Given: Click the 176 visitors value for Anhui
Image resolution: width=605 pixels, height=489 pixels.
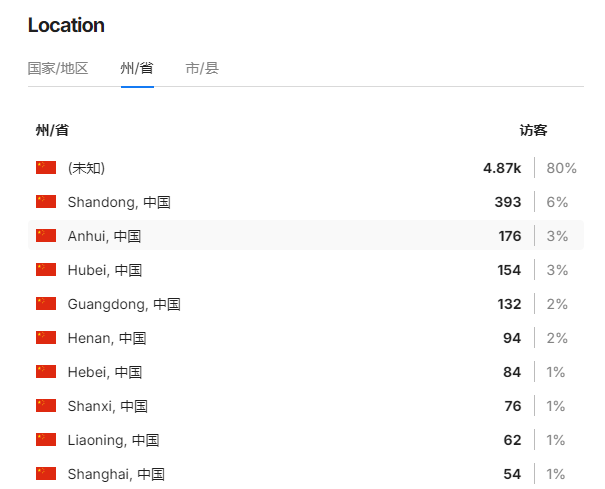Looking at the screenshot, I should [510, 236].
